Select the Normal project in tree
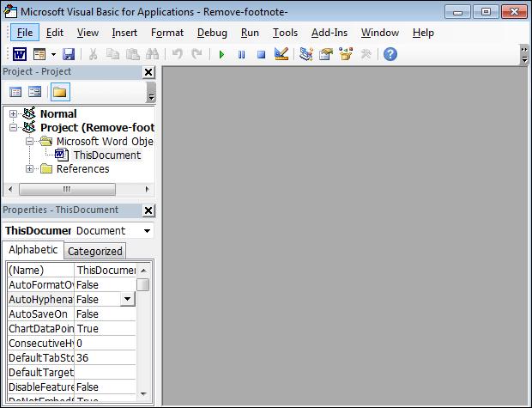 (x=58, y=113)
